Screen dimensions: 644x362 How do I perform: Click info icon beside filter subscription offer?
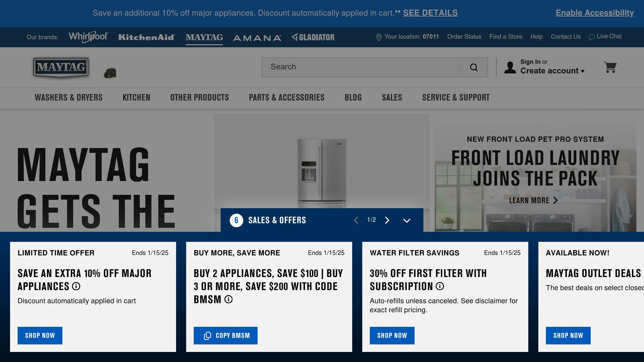pos(440,286)
